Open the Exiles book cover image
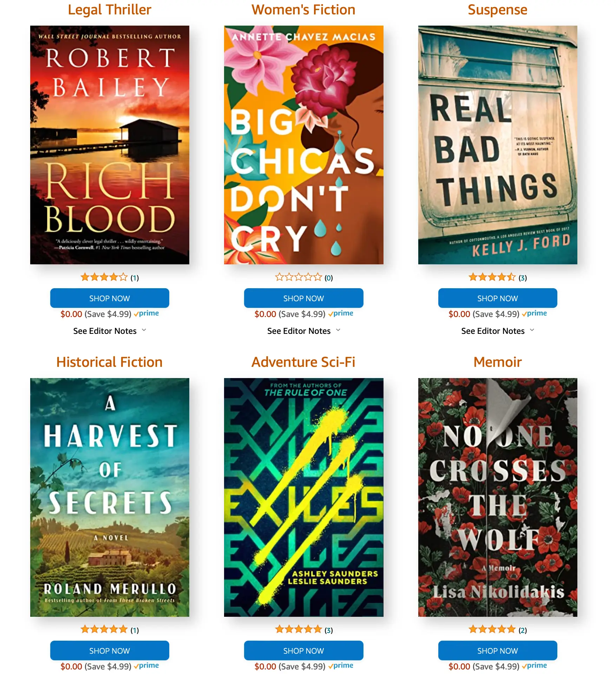 click(x=304, y=497)
